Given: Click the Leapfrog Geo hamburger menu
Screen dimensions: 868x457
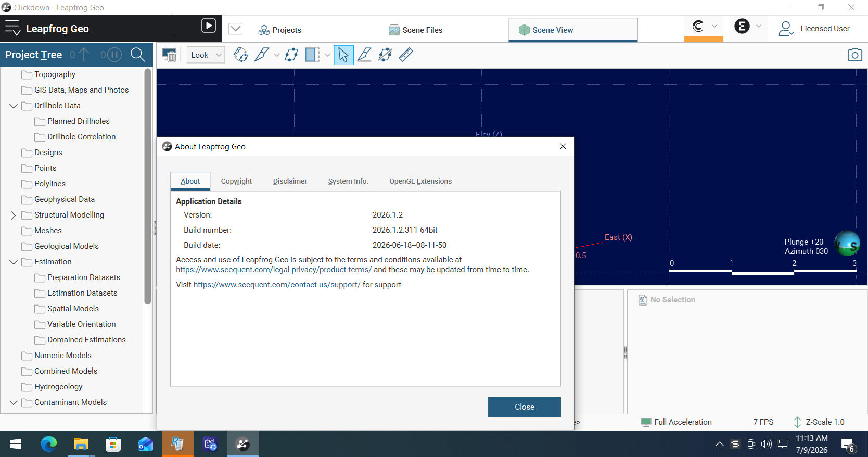Looking at the screenshot, I should coord(12,28).
